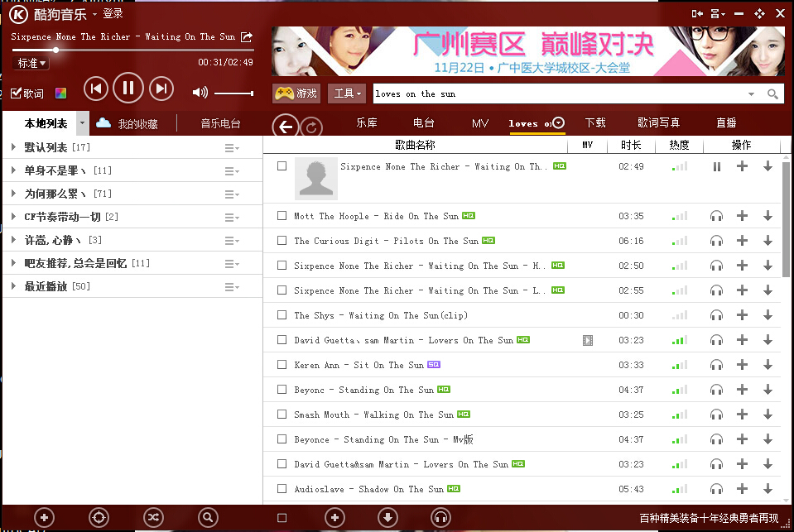Image resolution: width=794 pixels, height=532 pixels.
Task: Pause playback with the circular pause button
Action: [128, 88]
